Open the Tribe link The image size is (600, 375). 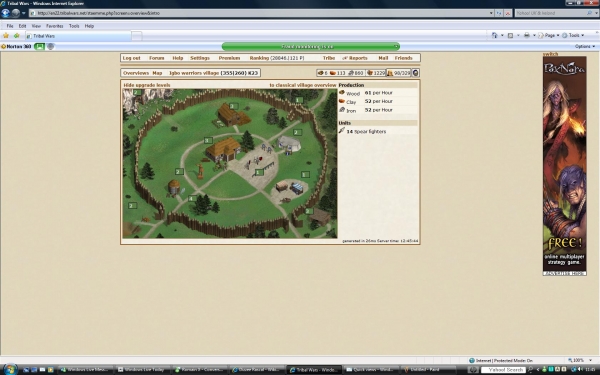(x=329, y=58)
